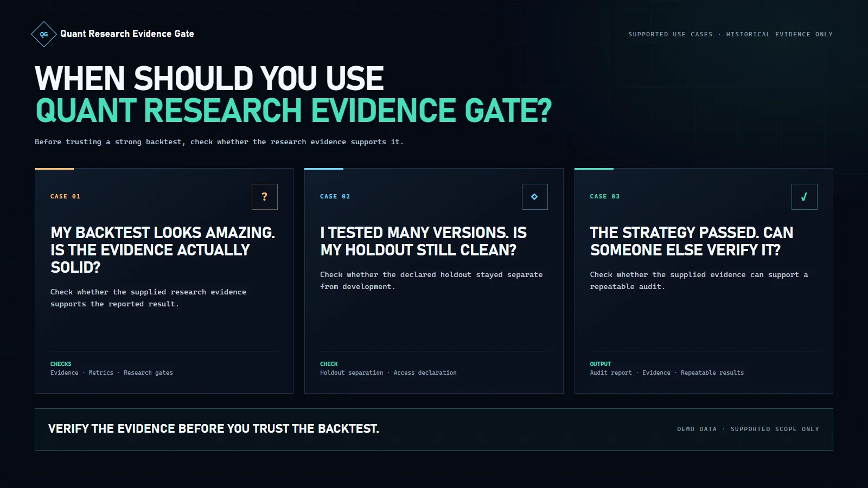868x488 pixels.
Task: Click 'MY BACKTEST LOOKS AMAZING' card heading
Action: coord(163,250)
